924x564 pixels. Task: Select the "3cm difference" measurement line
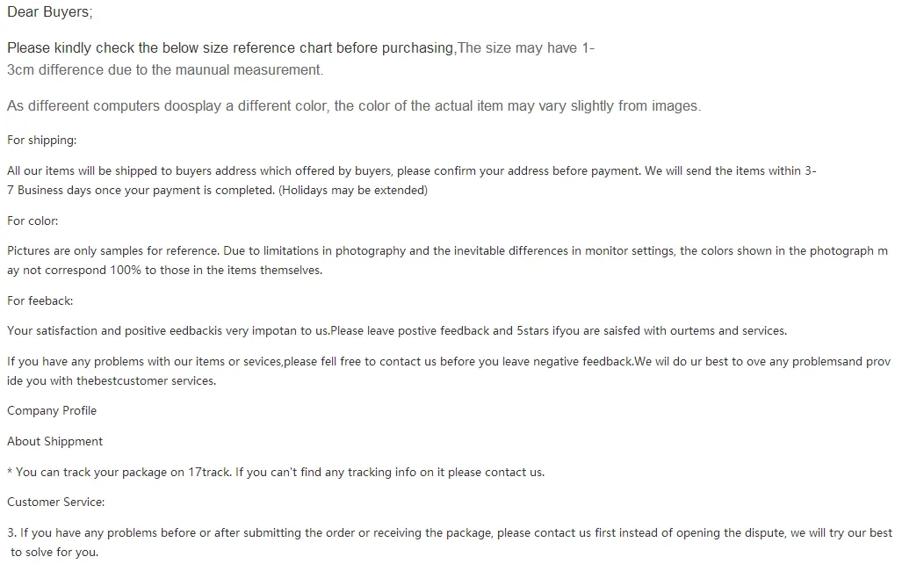(165, 69)
